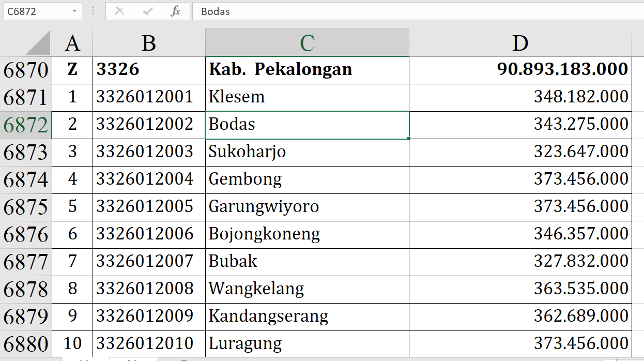644x361 pixels.
Task: Select column B header
Action: pos(149,43)
